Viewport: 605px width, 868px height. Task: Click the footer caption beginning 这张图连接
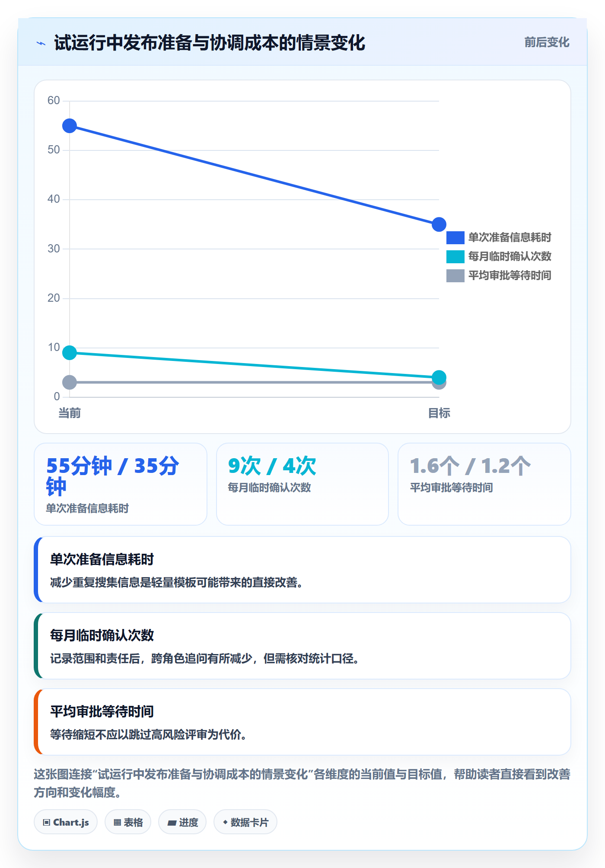point(302,783)
